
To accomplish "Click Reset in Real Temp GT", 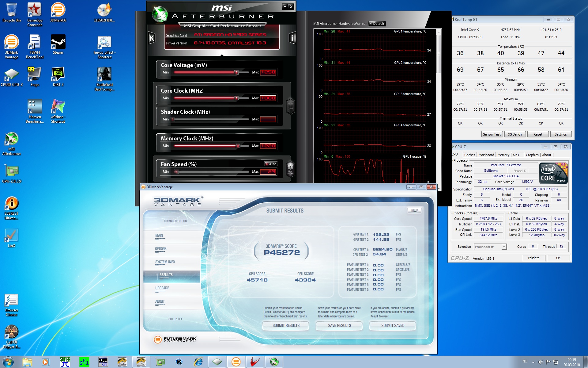I will click(538, 134).
